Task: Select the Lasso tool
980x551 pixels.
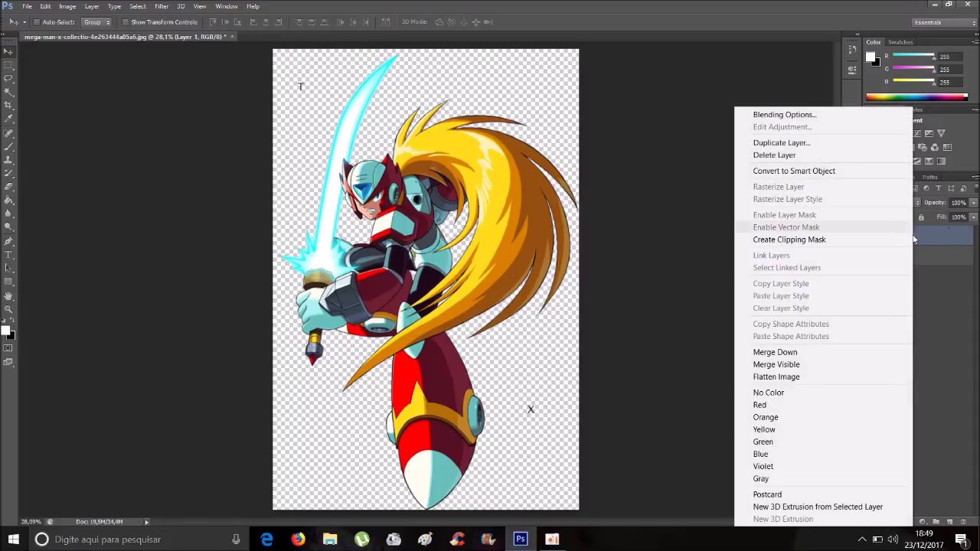Action: click(x=8, y=78)
